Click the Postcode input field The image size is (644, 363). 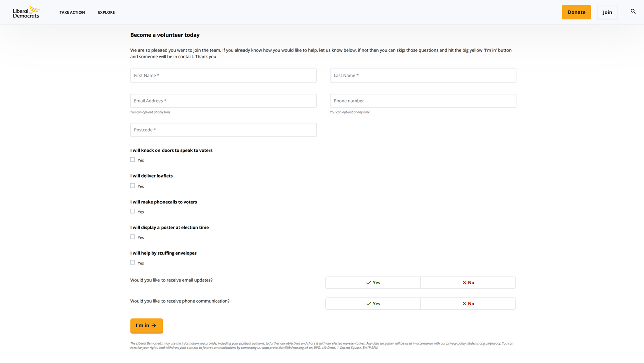coord(223,129)
